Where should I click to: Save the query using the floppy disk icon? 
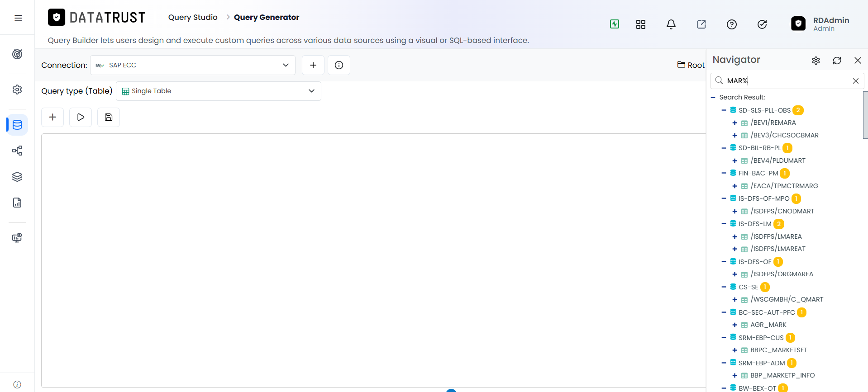click(109, 117)
